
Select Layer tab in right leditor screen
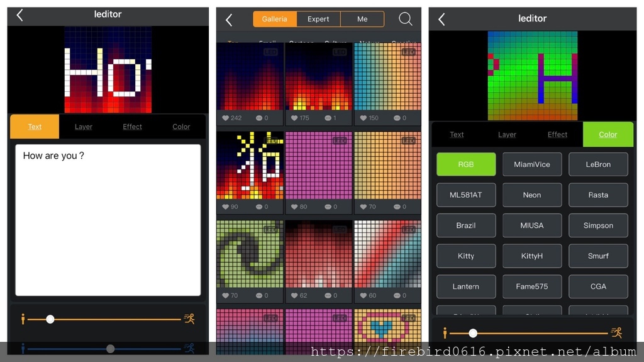(x=507, y=135)
